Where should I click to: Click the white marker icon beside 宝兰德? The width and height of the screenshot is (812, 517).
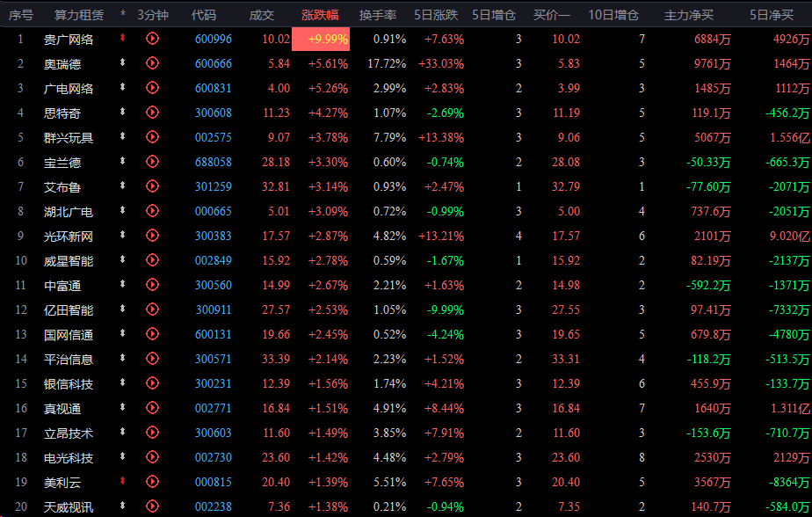123,162
